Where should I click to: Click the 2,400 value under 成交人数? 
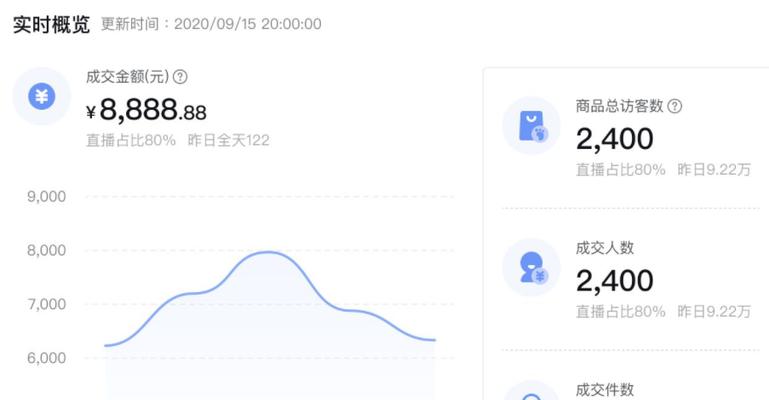(615, 281)
